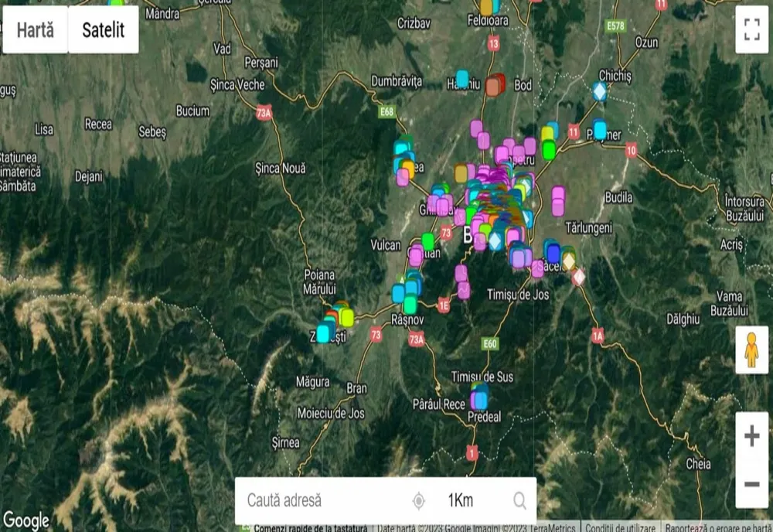The height and width of the screenshot is (532, 773).
Task: Click the E578 road shield
Action: [615, 26]
